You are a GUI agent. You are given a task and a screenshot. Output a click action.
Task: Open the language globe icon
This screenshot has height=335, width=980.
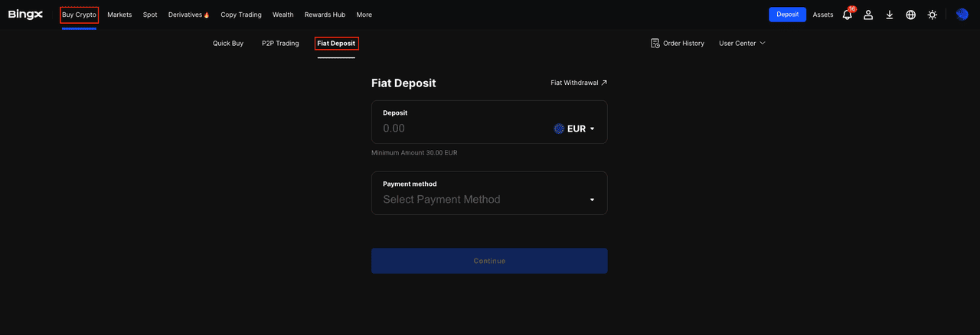911,15
